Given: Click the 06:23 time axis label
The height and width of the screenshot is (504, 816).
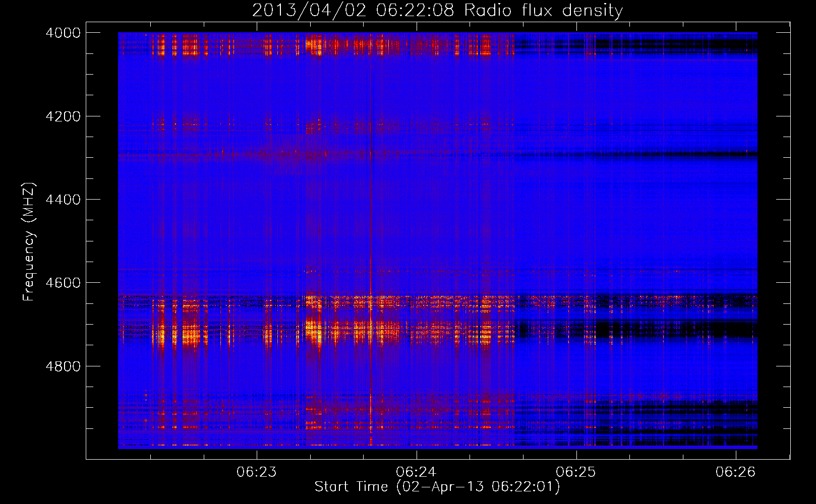Looking at the screenshot, I should (257, 472).
